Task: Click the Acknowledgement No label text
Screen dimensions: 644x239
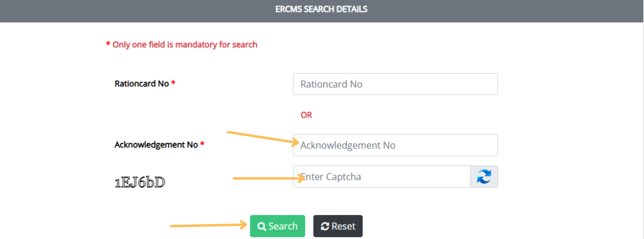Action: click(156, 145)
